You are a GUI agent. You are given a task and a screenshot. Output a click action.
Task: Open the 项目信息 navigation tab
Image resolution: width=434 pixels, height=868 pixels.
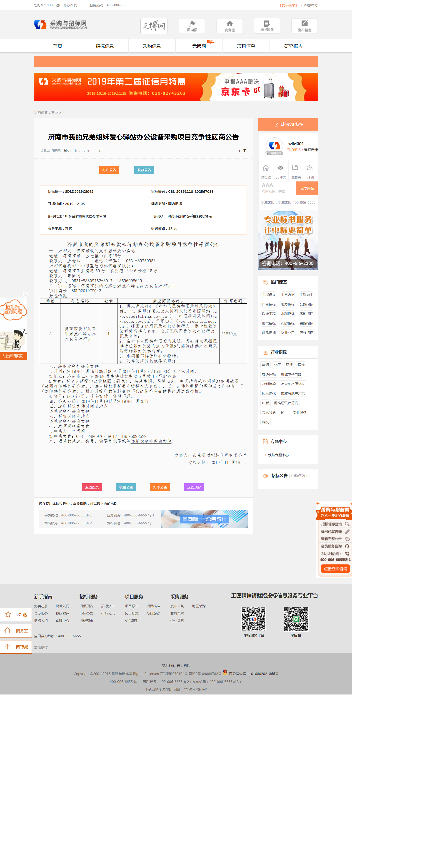[x=246, y=46]
